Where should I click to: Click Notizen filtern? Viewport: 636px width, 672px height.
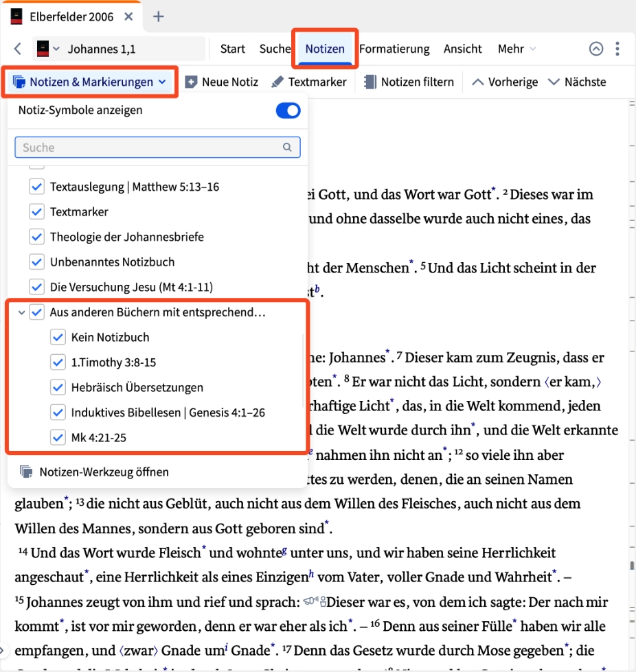[409, 82]
